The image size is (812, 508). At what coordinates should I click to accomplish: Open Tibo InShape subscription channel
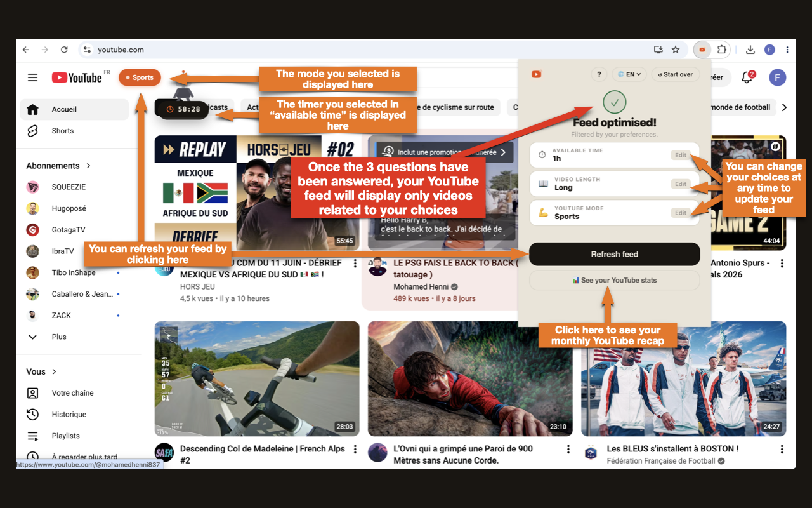point(75,273)
